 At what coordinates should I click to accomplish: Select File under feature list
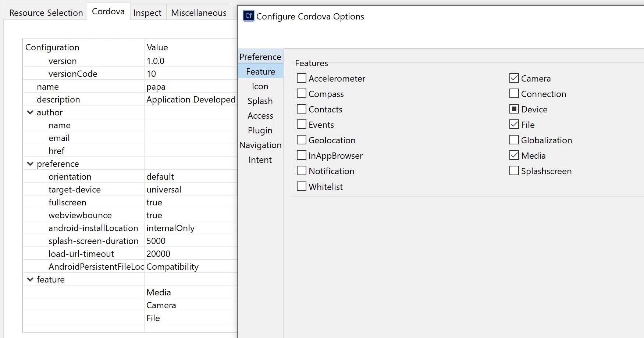point(153,318)
